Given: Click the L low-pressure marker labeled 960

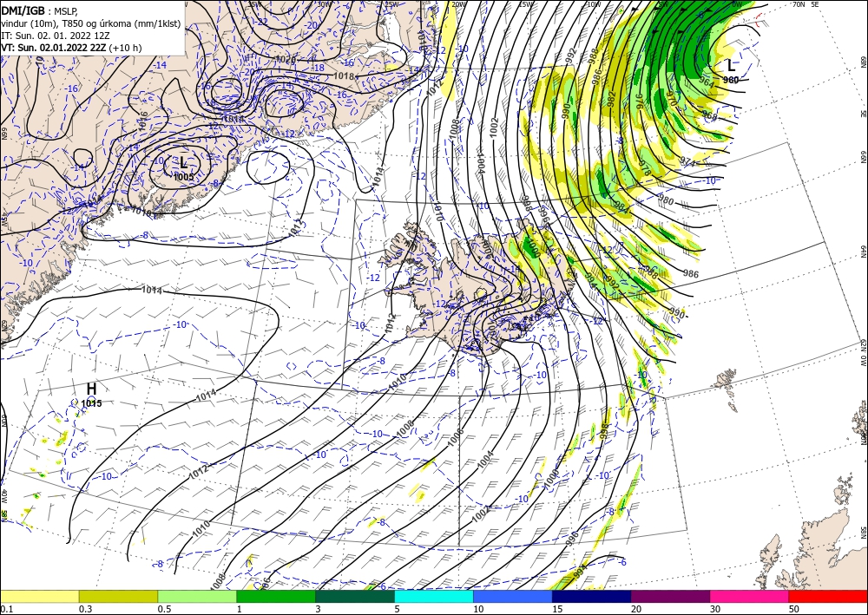Looking at the screenshot, I should pyautogui.click(x=731, y=66).
